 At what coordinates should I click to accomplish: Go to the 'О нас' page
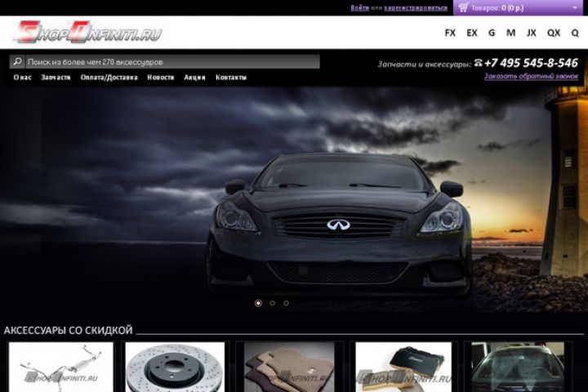(x=23, y=78)
